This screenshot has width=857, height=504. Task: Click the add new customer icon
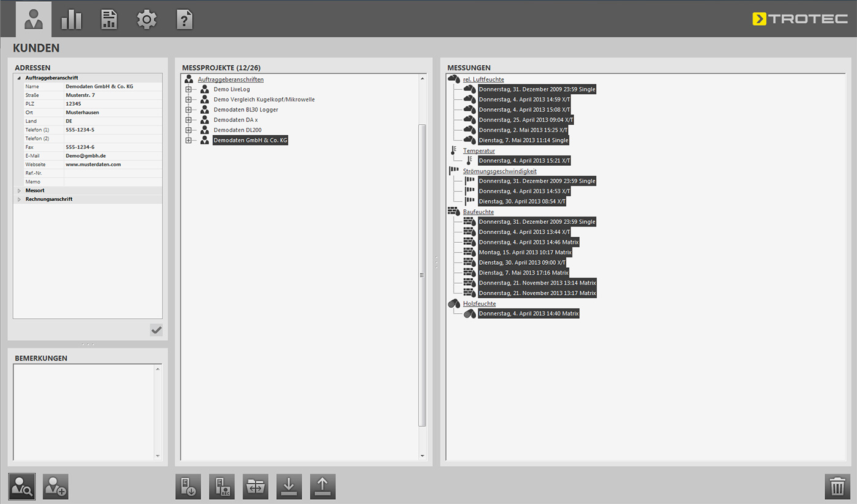[56, 486]
